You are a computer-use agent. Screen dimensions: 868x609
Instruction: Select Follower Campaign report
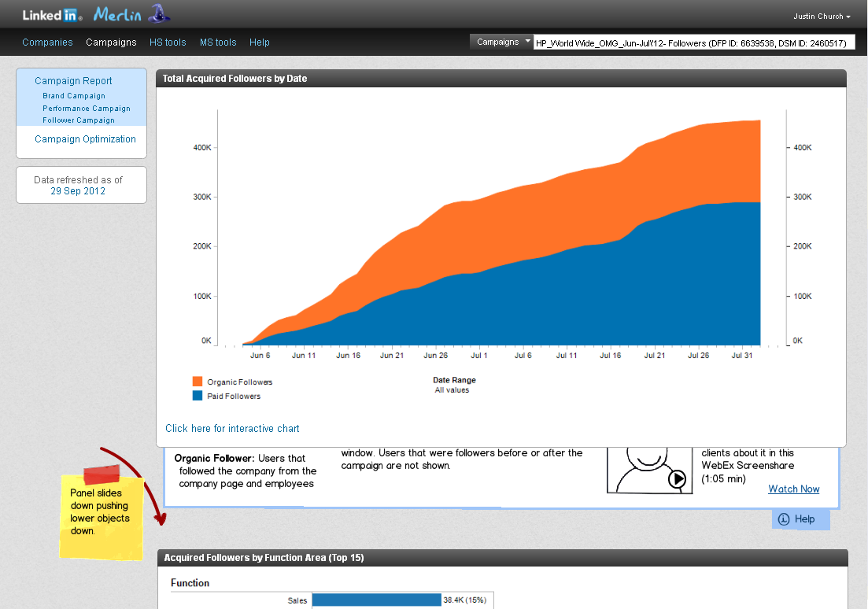pyautogui.click(x=79, y=120)
